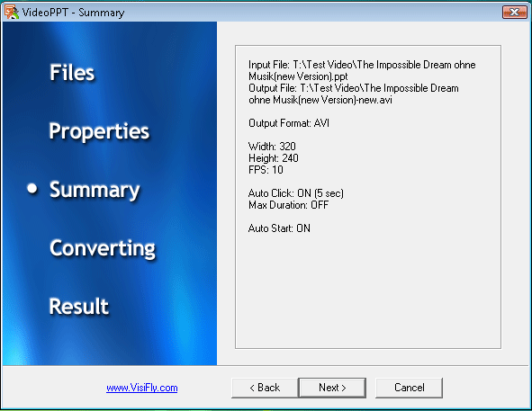Cancel the conversion wizard

[410, 388]
